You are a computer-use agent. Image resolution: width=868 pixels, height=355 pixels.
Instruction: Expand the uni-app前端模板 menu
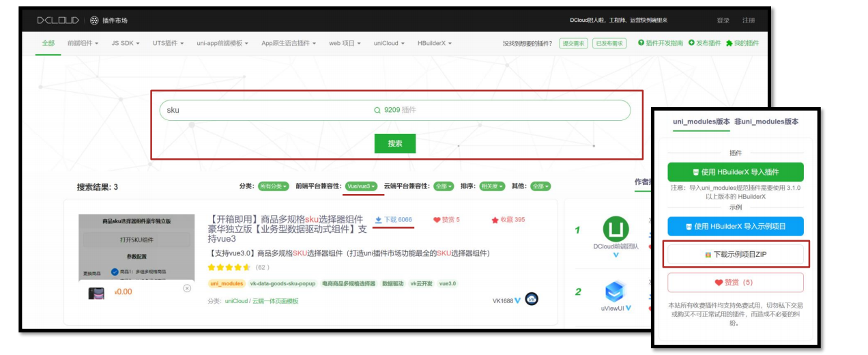tap(222, 43)
